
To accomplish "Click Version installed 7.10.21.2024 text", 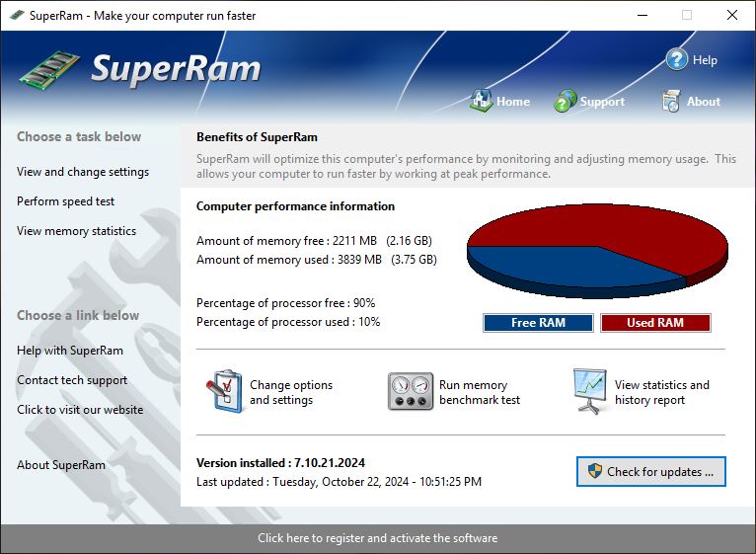I will pyautogui.click(x=280, y=463).
